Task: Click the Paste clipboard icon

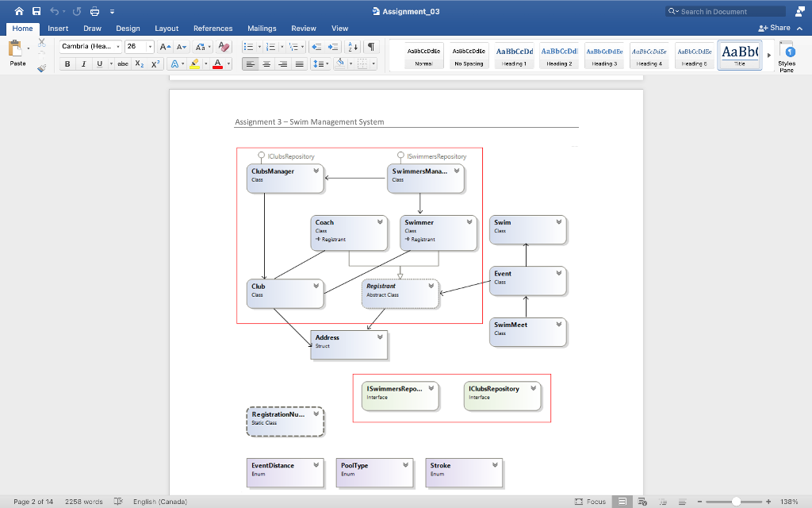Action: (x=15, y=48)
